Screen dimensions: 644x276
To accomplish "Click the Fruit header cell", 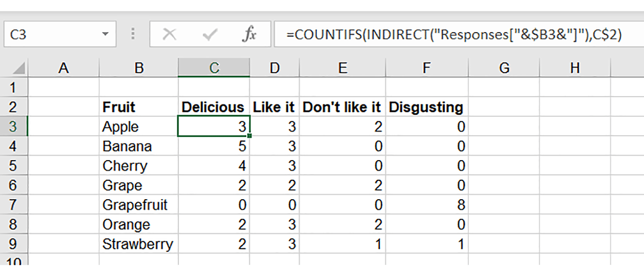I will coord(138,107).
